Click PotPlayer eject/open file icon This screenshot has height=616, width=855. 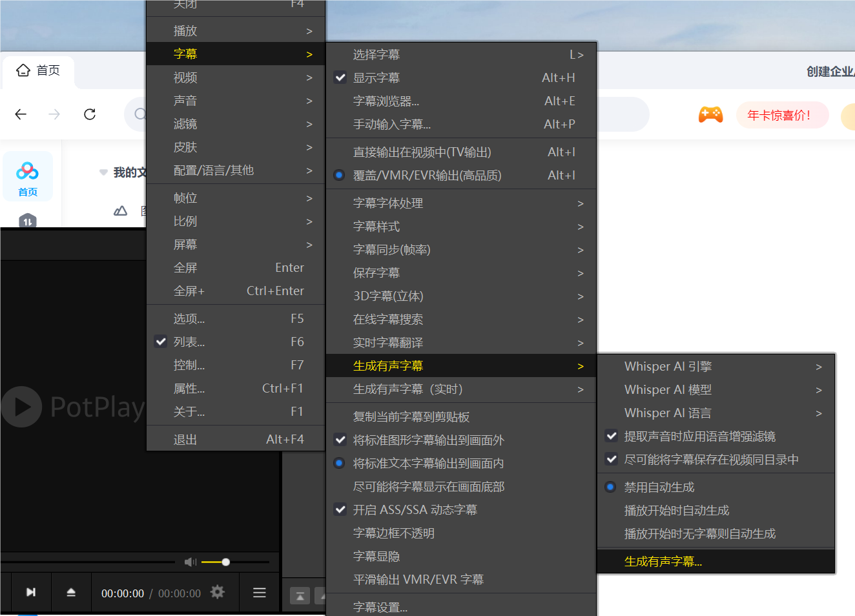click(x=71, y=592)
